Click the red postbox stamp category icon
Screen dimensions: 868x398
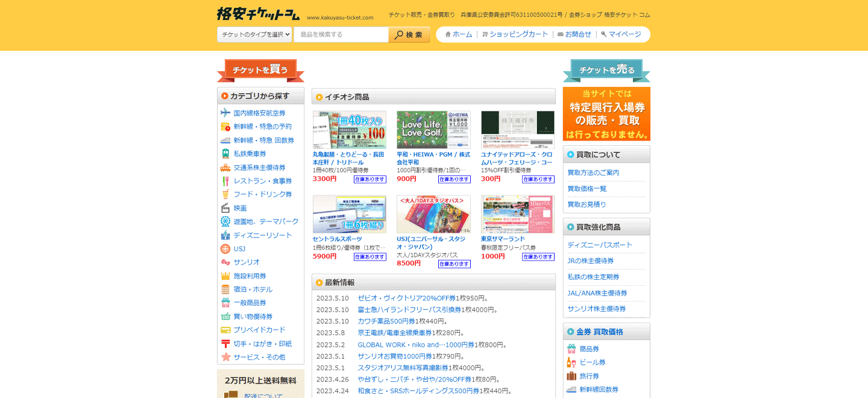click(225, 344)
